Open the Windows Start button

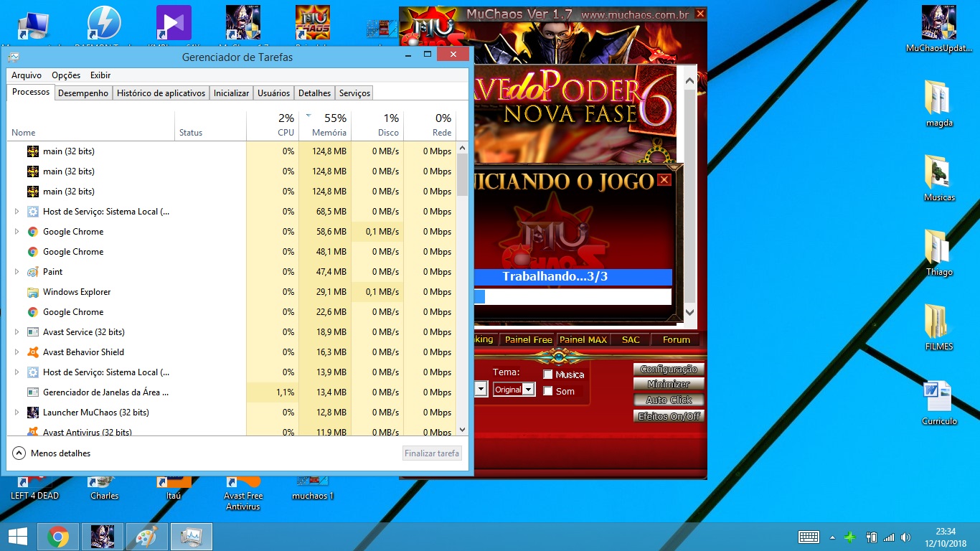17,537
